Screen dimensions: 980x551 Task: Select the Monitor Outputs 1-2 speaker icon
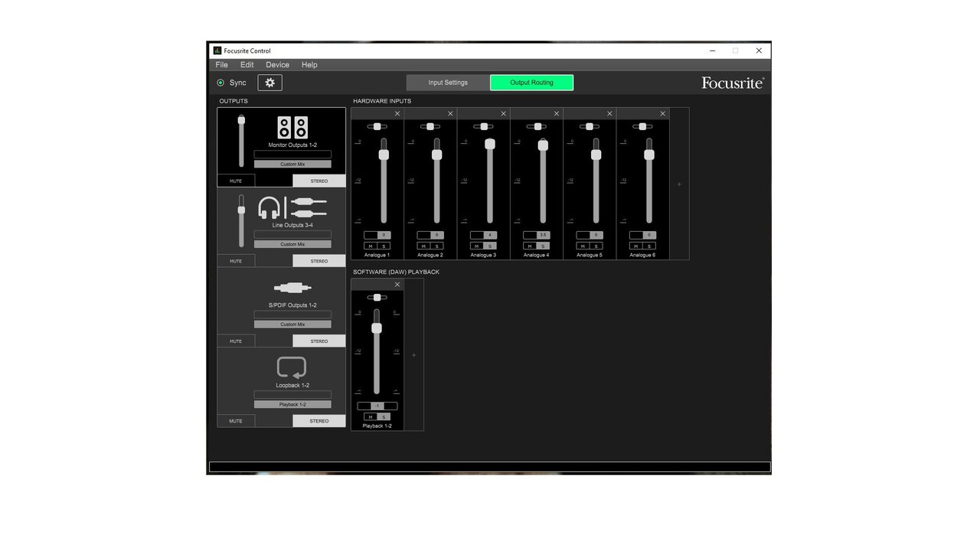292,127
